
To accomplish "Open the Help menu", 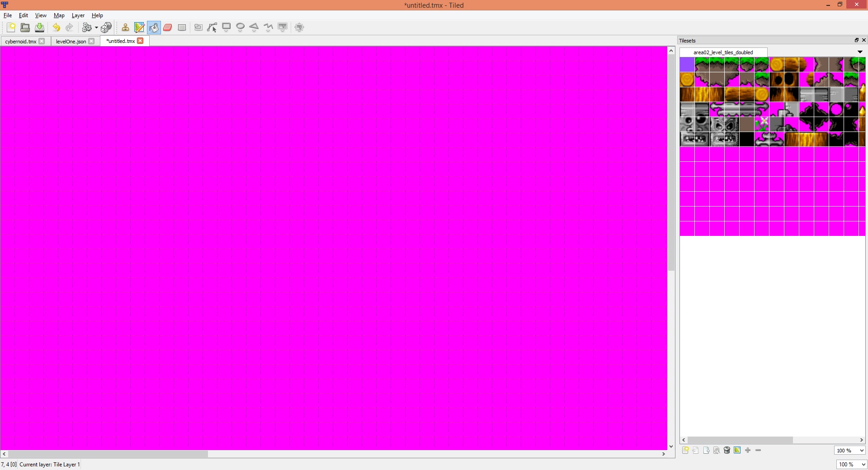I will (x=97, y=15).
